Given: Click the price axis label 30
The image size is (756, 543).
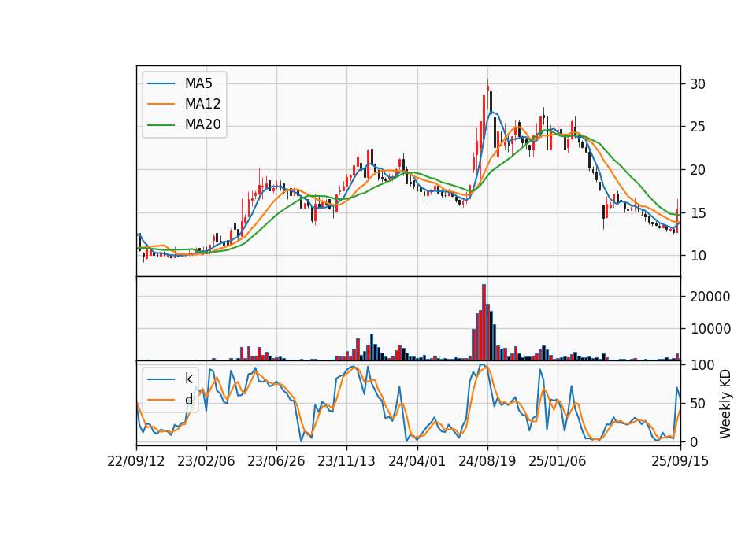Looking at the screenshot, I should [698, 84].
